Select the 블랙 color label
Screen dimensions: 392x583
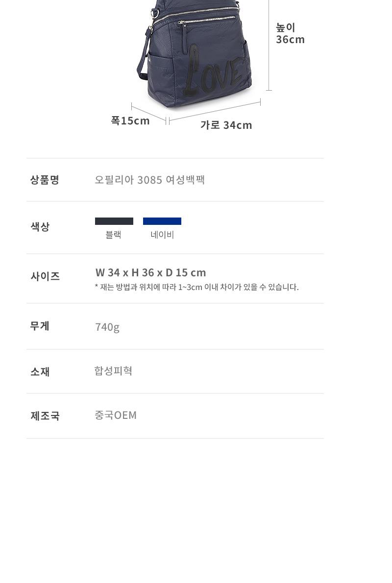113,235
